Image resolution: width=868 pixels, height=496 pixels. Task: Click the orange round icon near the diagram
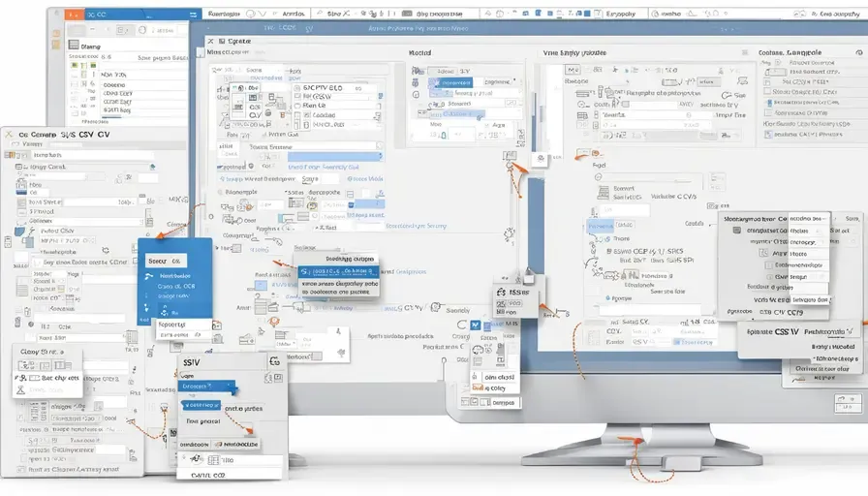pyautogui.click(x=274, y=321)
